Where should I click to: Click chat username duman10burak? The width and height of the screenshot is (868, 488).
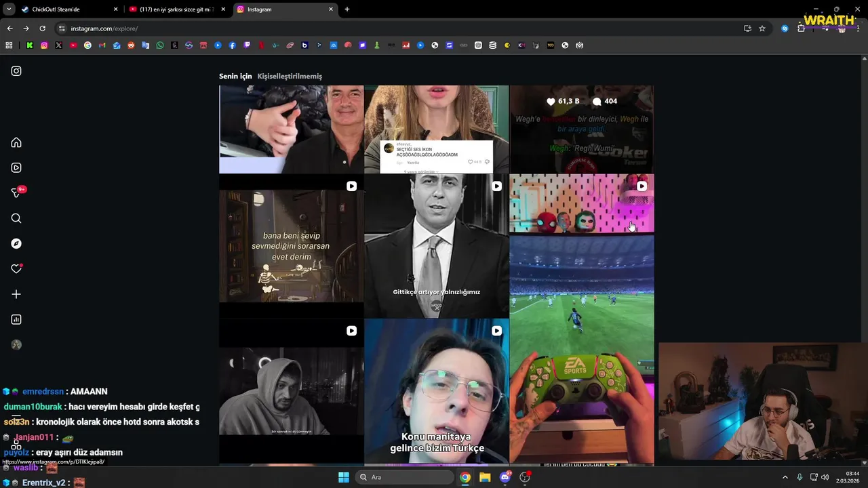coord(33,407)
